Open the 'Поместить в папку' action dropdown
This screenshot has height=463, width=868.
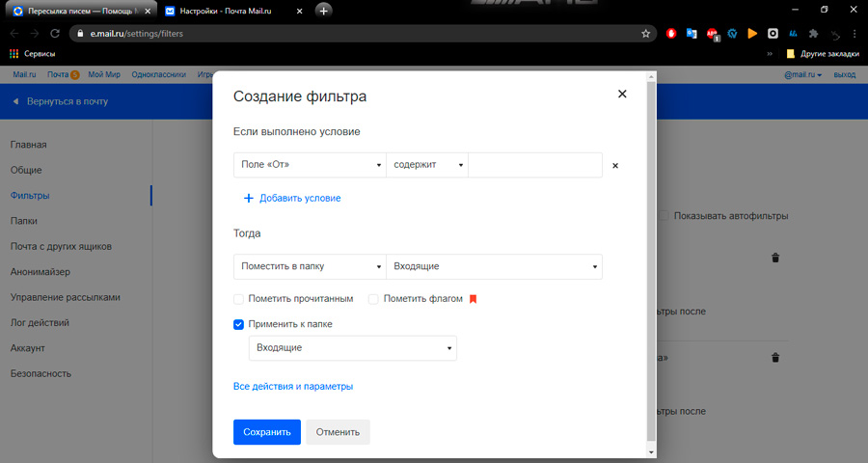pos(310,265)
